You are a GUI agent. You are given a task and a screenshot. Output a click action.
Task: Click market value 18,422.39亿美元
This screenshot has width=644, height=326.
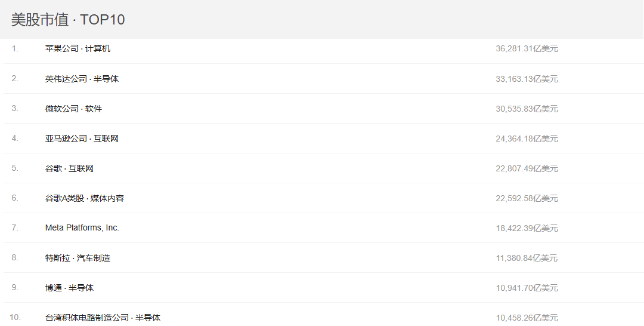(527, 227)
